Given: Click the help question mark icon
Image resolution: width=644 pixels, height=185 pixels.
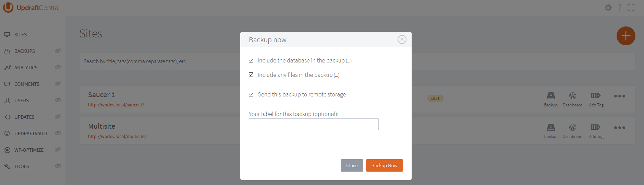Looking at the screenshot, I should point(620,8).
